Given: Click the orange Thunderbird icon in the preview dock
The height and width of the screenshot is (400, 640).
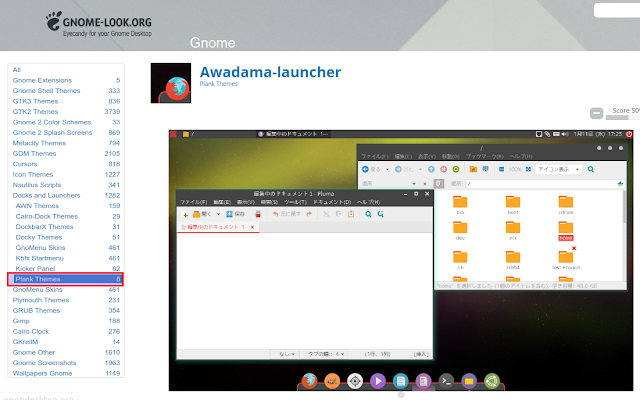Looking at the screenshot, I should coord(332,381).
